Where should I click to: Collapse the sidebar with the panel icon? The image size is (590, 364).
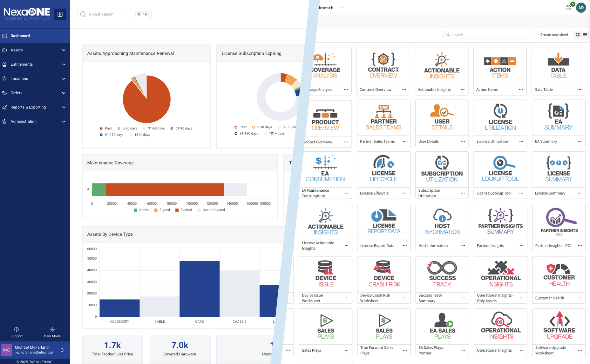coord(60,14)
